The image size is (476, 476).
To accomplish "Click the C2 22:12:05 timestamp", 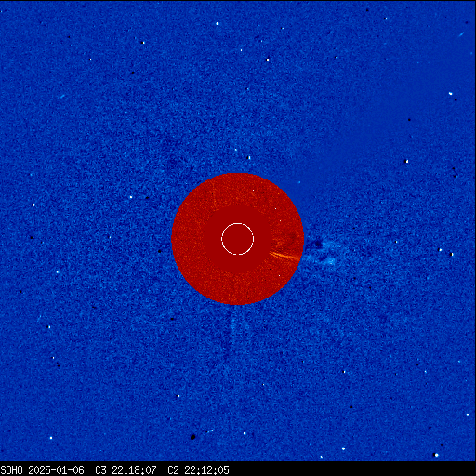I will (x=198, y=470).
